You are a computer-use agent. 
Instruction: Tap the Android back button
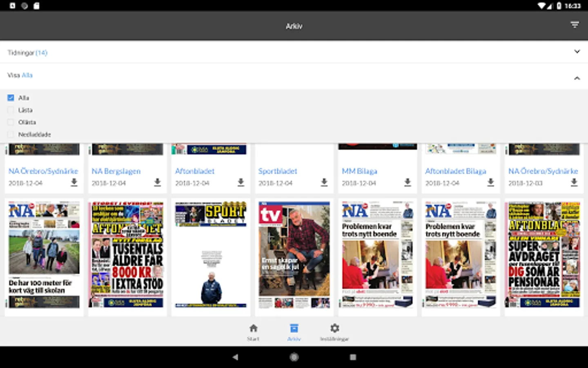click(x=235, y=357)
